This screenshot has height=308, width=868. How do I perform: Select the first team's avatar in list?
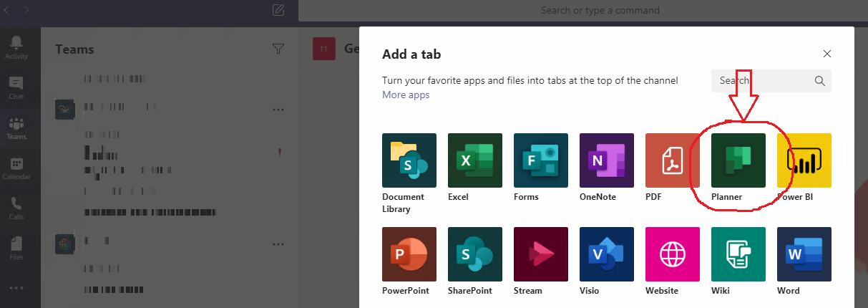point(65,110)
